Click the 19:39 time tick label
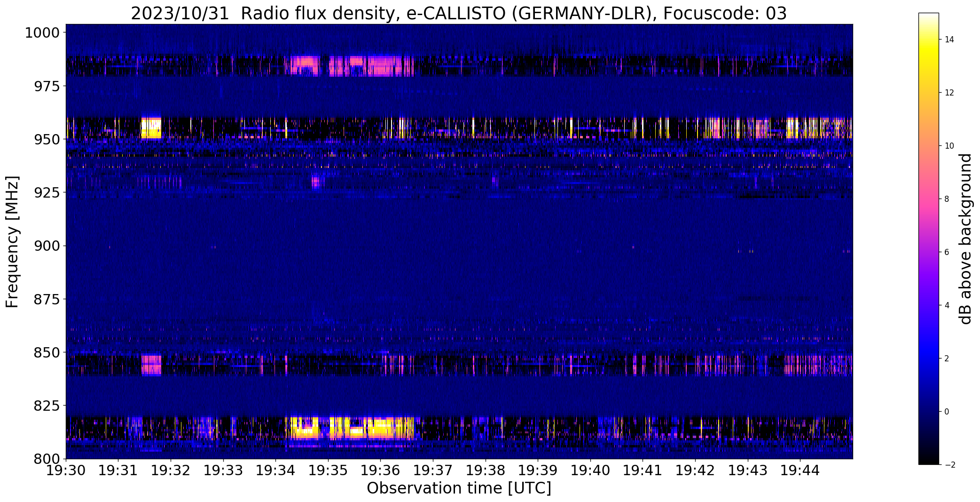 point(538,470)
